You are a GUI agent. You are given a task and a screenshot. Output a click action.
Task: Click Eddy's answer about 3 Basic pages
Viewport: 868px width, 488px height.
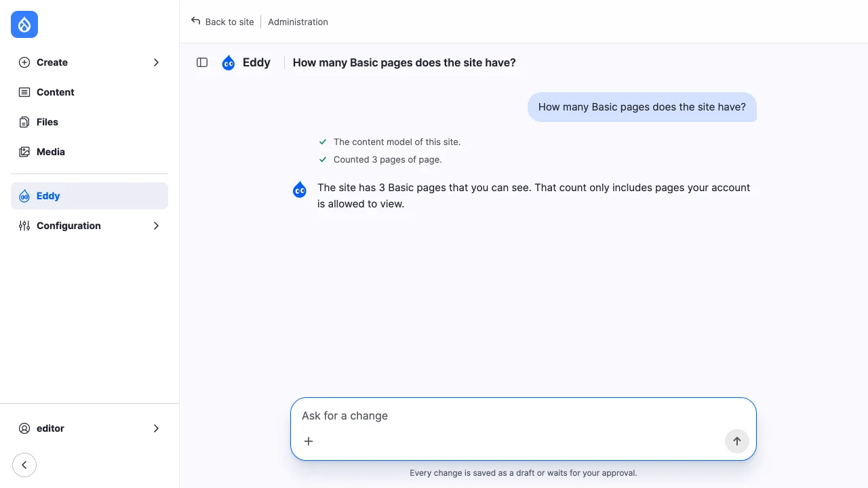534,196
